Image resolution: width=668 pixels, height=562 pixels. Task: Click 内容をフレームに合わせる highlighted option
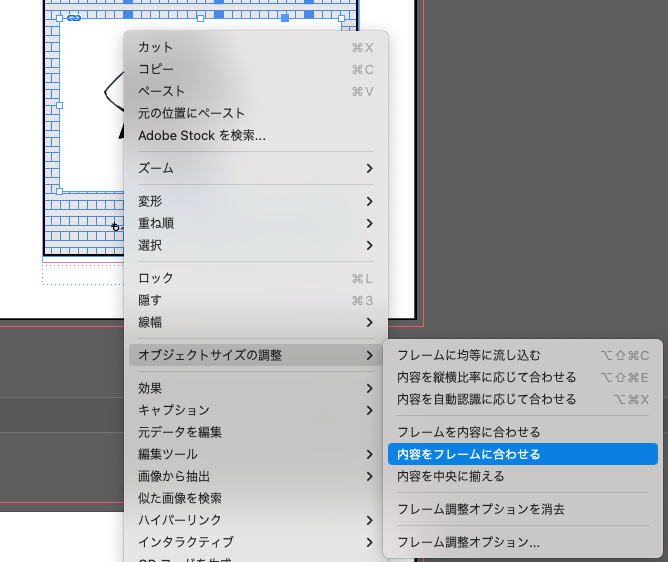pos(523,454)
